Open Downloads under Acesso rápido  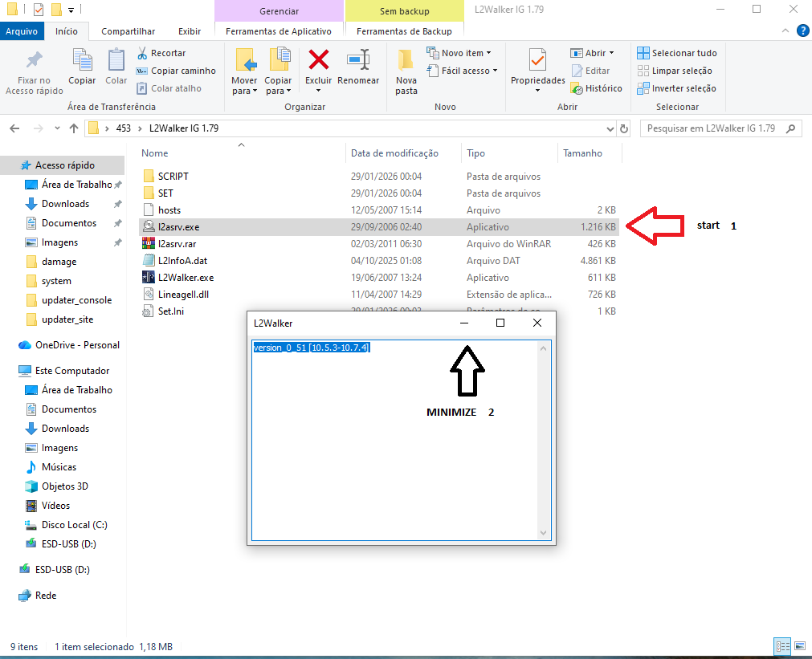pos(65,204)
